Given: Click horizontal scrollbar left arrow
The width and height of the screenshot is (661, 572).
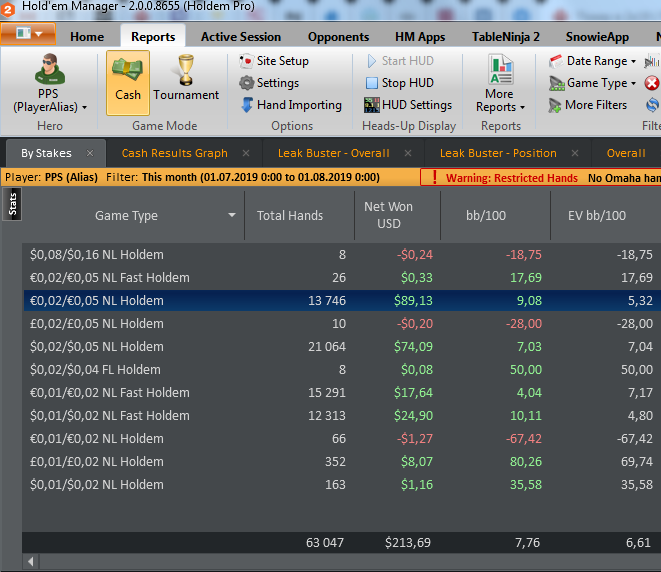Looking at the screenshot, I should [31, 561].
